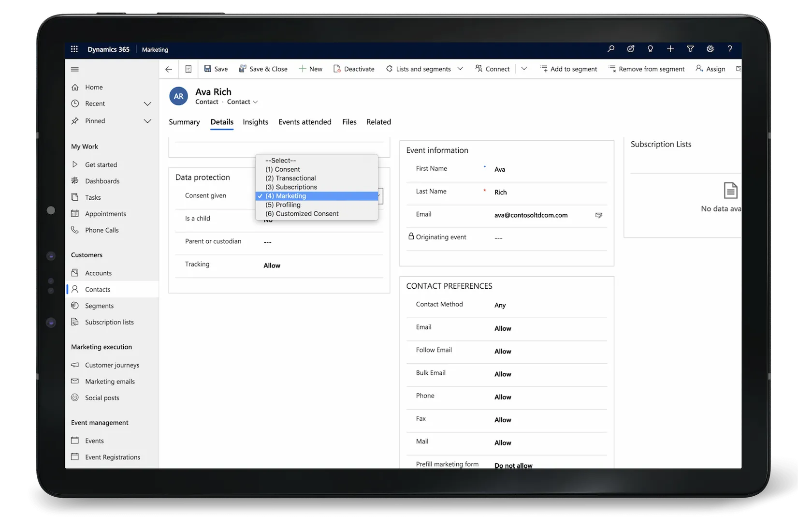Viewport: 812px width, 532px height.
Task: Click the Contact Method value Any
Action: click(500, 305)
